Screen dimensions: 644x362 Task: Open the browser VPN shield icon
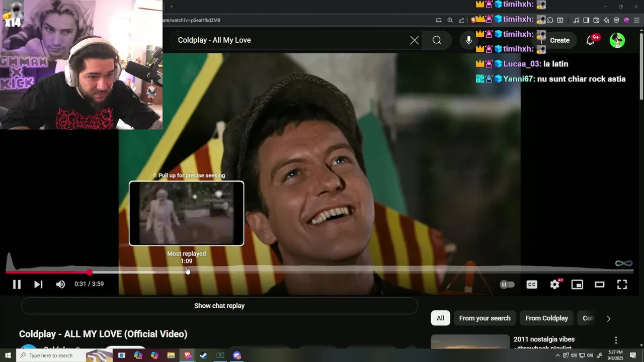(616, 20)
